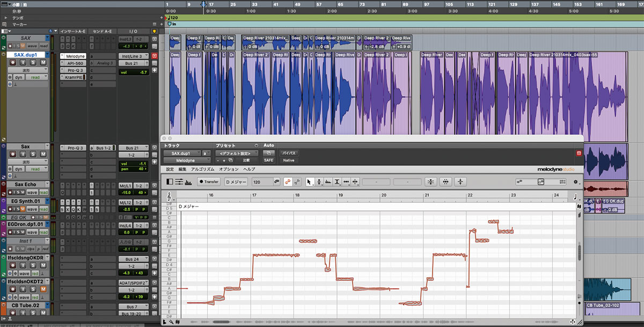Open Bus 21 output selector on SAX.dup1
The height and width of the screenshot is (327, 644).
click(x=133, y=63)
